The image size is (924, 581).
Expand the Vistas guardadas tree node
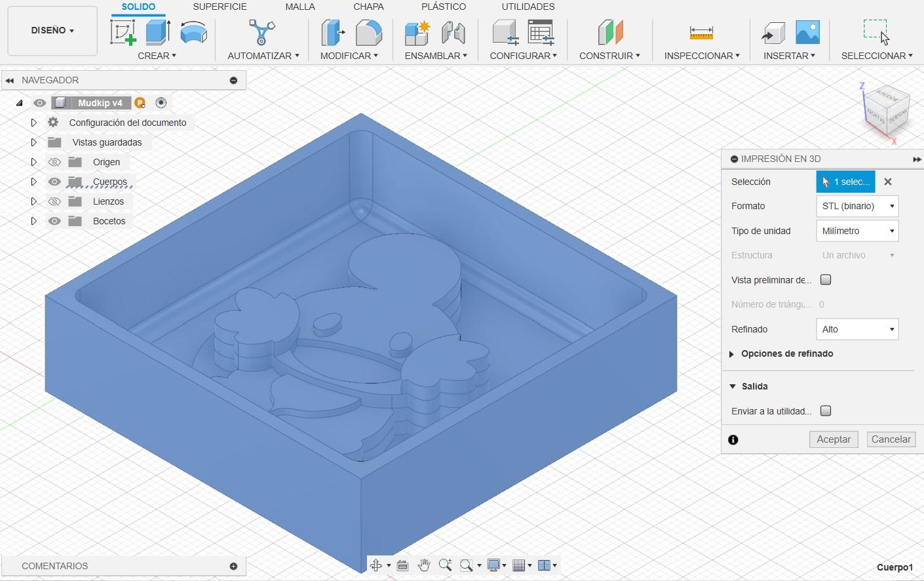[x=33, y=142]
